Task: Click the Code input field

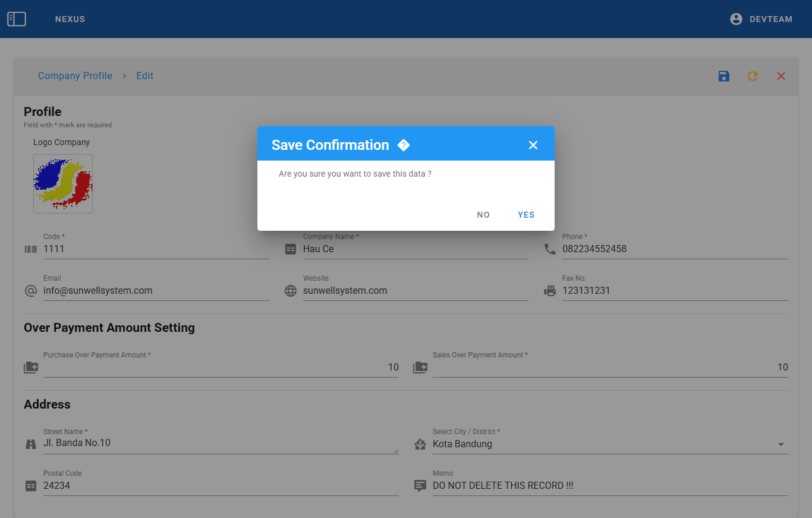Action: [x=156, y=249]
